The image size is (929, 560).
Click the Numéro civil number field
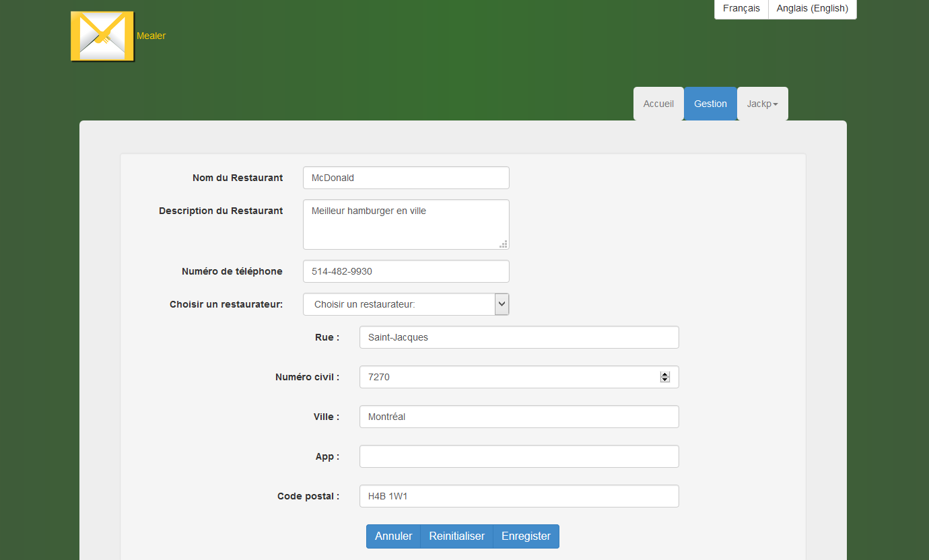(x=519, y=377)
